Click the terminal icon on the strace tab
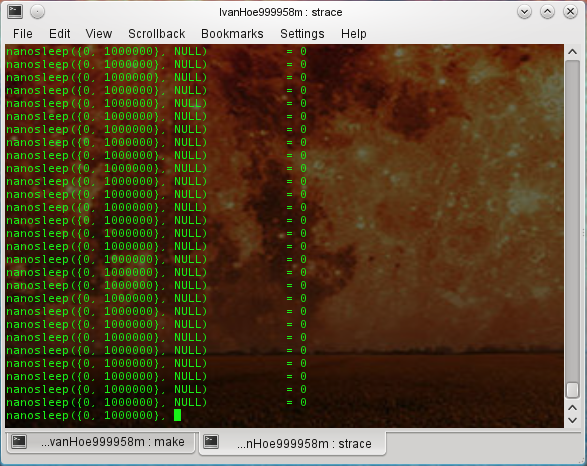 pyautogui.click(x=211, y=442)
